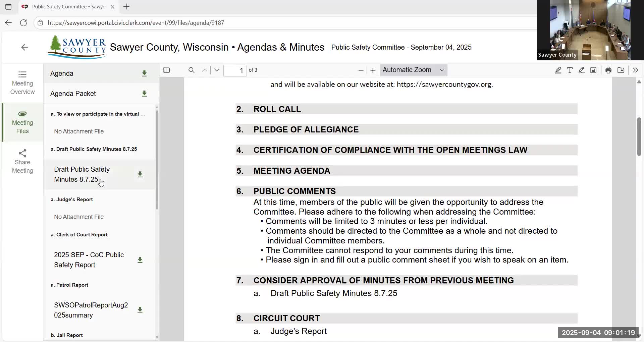Click 'ROLL CALL' agenda heading
This screenshot has width=644, height=342.
pyautogui.click(x=277, y=109)
